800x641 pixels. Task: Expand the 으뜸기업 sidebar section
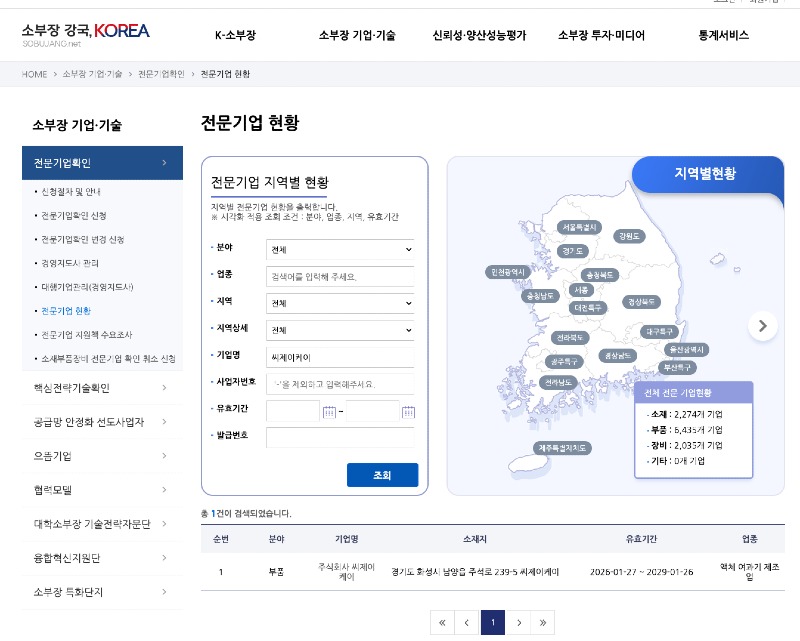[x=102, y=456]
